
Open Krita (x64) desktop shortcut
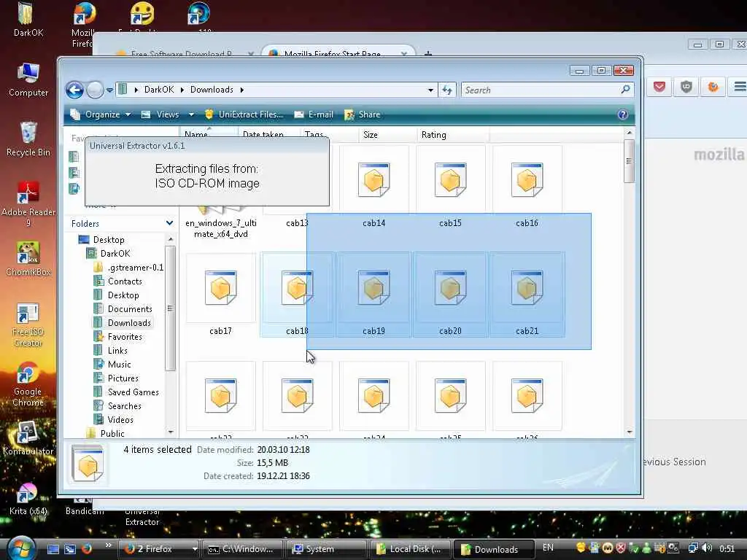28,499
